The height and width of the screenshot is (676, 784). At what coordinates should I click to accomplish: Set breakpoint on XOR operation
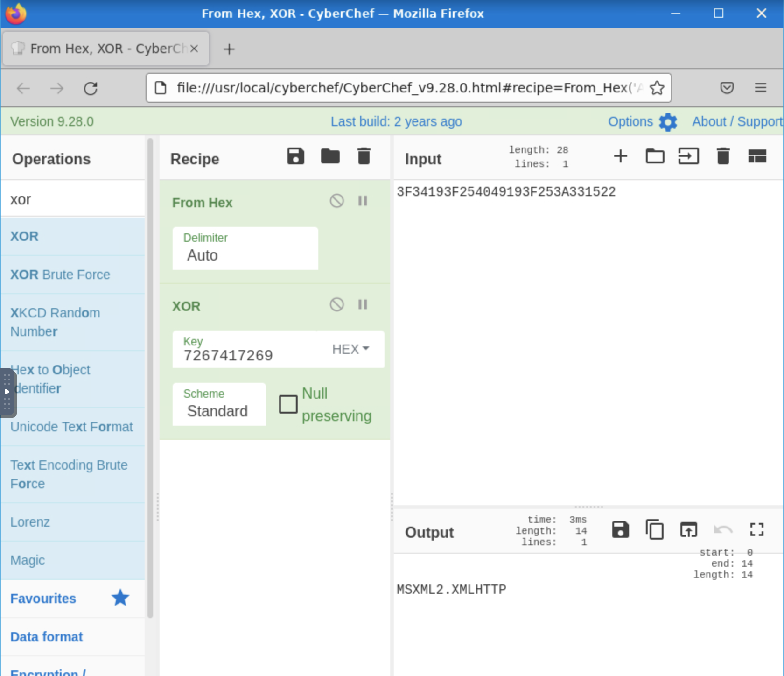coord(363,305)
